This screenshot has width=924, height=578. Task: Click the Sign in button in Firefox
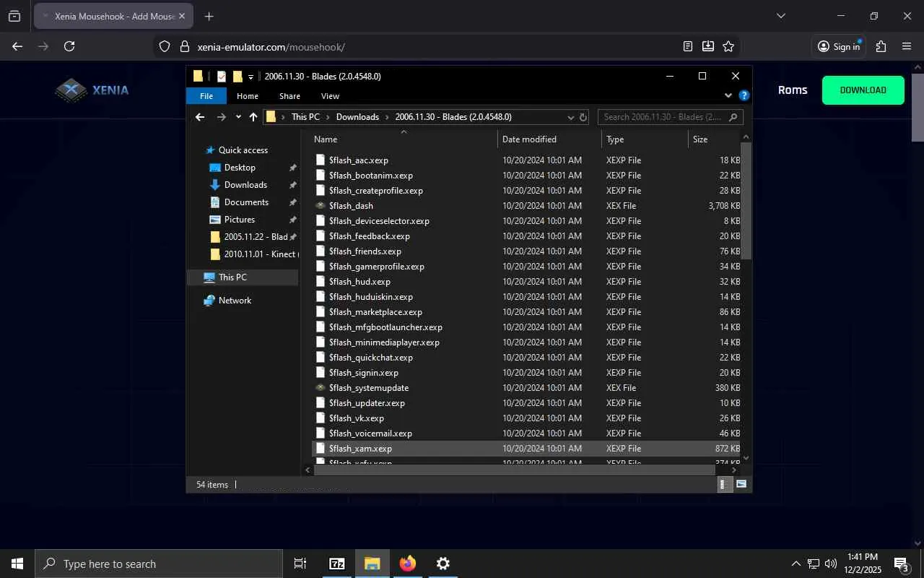point(839,46)
